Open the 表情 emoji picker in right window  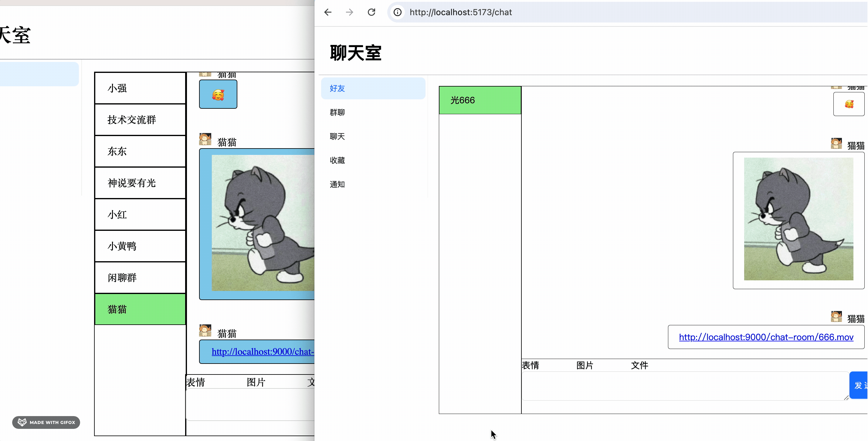coord(531,365)
